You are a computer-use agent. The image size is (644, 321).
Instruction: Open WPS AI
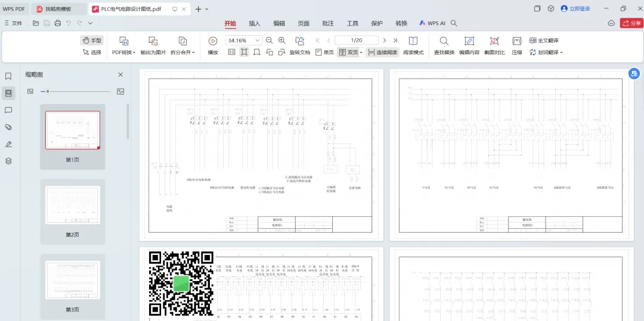click(432, 23)
